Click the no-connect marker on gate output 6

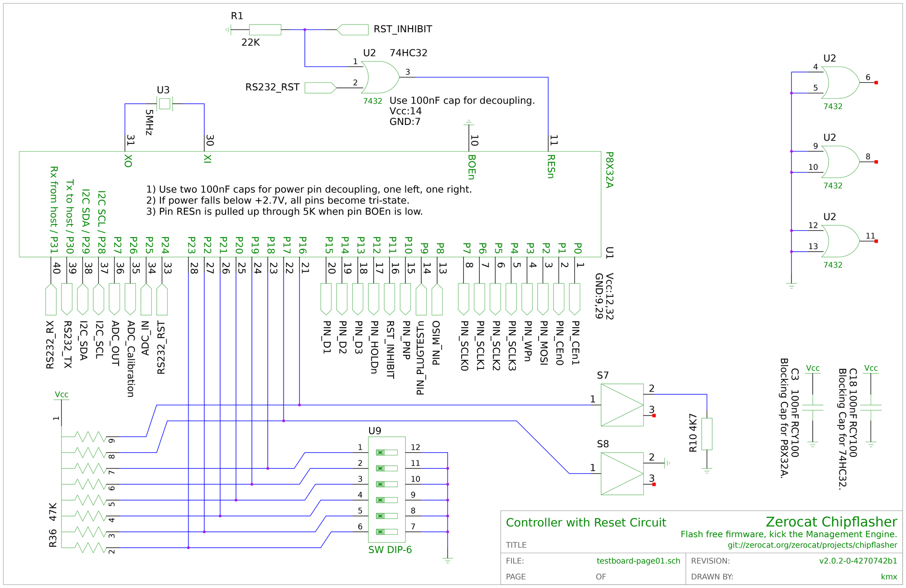pos(876,82)
